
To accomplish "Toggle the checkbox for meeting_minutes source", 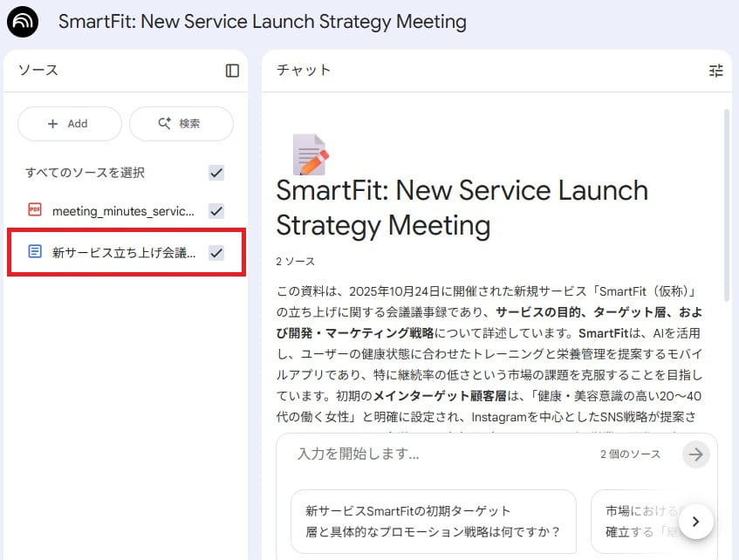I will (216, 210).
